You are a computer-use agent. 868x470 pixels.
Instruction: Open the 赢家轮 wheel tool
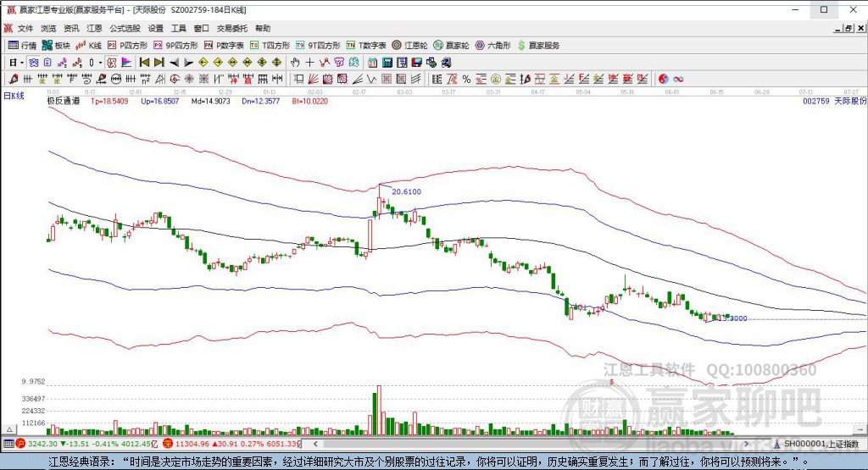click(451, 46)
